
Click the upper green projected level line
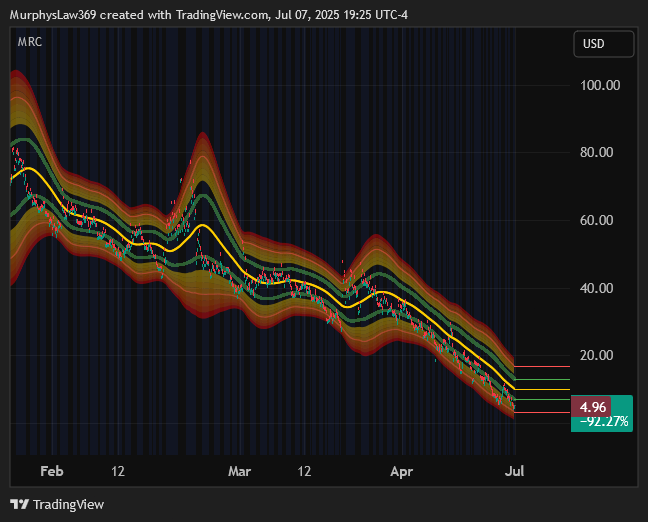coord(542,379)
